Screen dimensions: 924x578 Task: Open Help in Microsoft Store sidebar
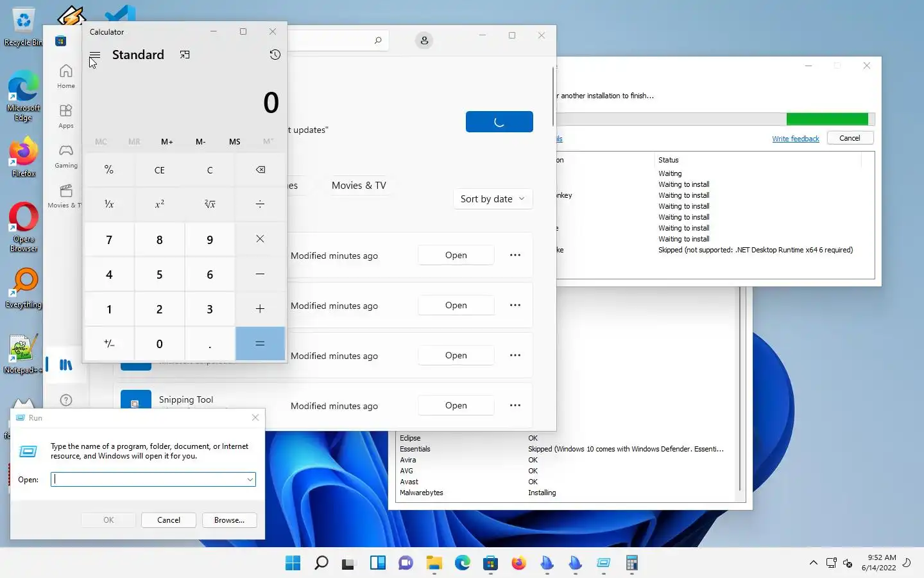pos(65,400)
